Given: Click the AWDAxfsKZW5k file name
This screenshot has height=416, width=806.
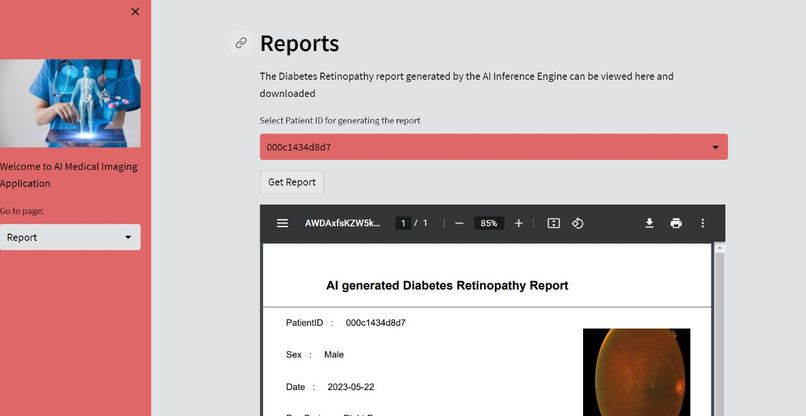Looking at the screenshot, I should coord(342,223).
